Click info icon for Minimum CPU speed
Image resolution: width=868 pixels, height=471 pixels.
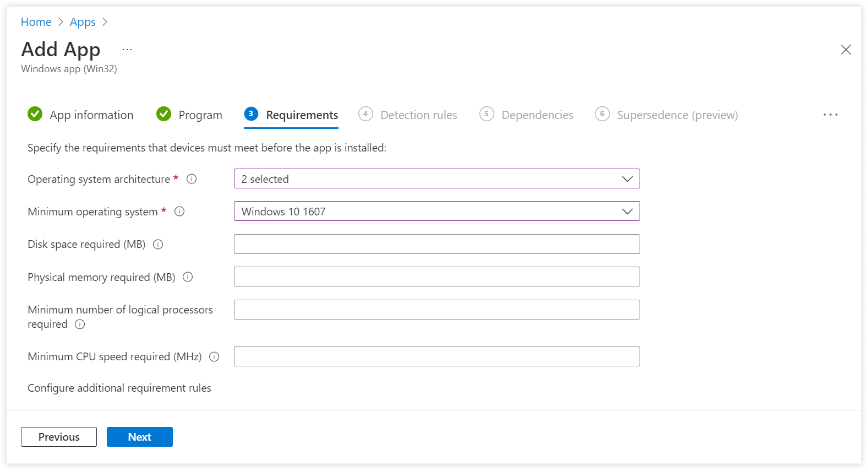pyautogui.click(x=214, y=357)
